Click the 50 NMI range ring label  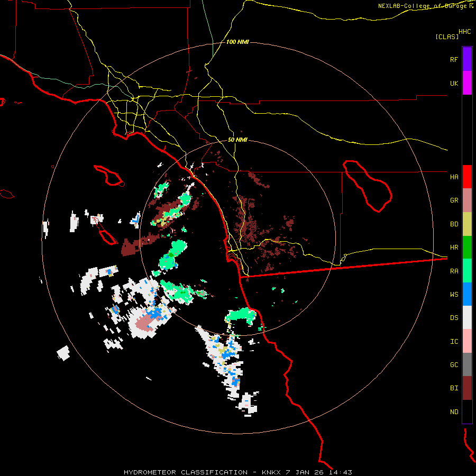pos(237,140)
